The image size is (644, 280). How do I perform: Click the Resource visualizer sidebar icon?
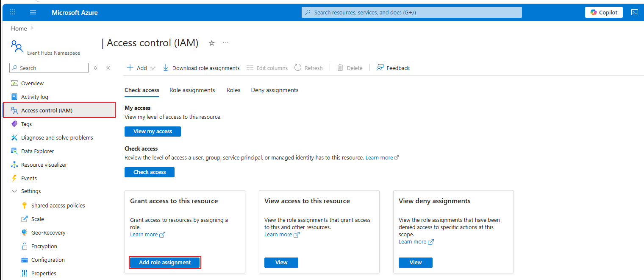coord(14,165)
